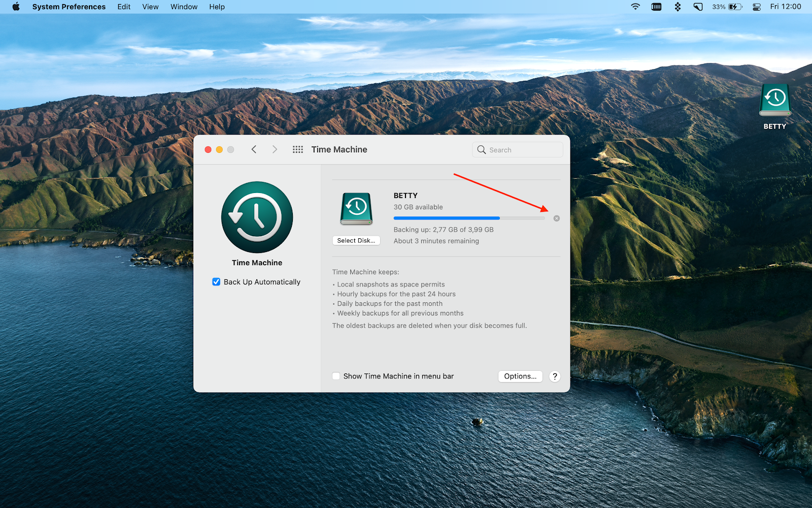Click the backup progress bar
The height and width of the screenshot is (508, 812).
point(469,218)
